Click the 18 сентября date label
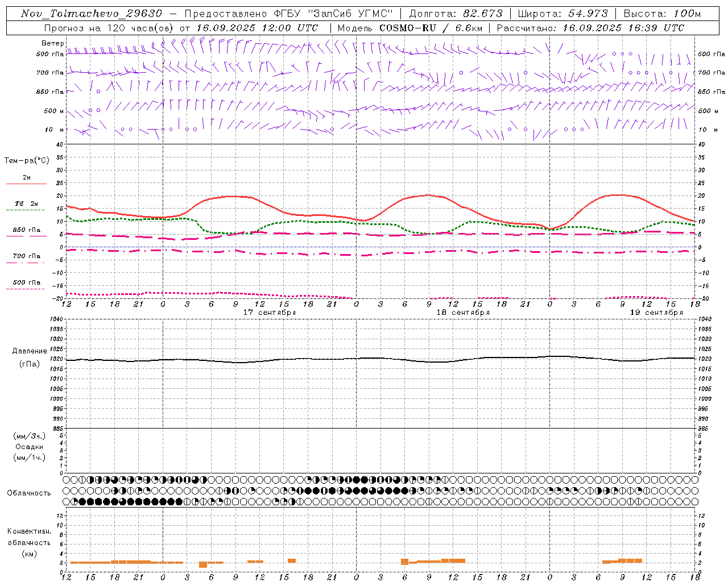728x582 pixels. point(463,313)
